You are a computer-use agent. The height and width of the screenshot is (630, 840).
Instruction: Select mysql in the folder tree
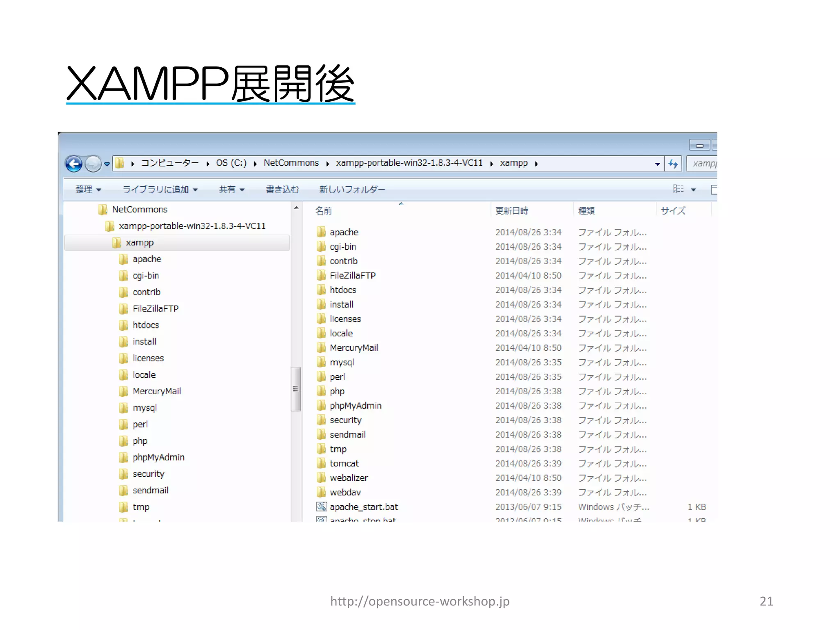(x=145, y=408)
